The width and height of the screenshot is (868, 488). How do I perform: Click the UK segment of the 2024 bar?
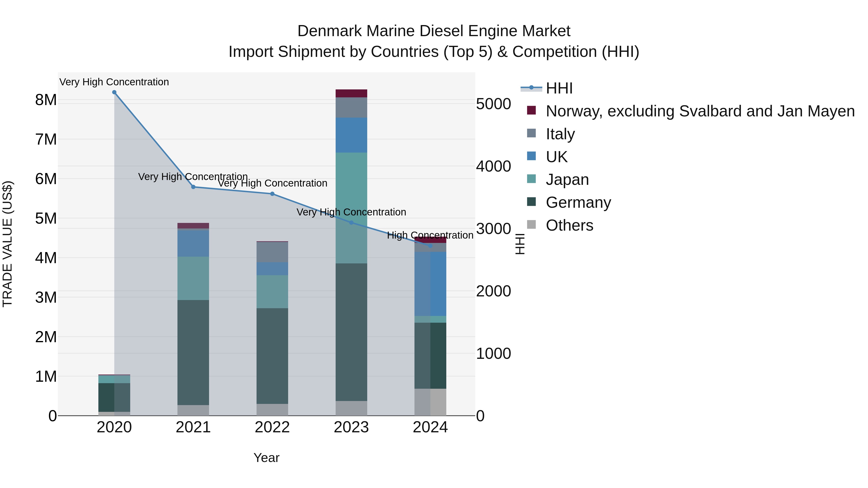(430, 284)
